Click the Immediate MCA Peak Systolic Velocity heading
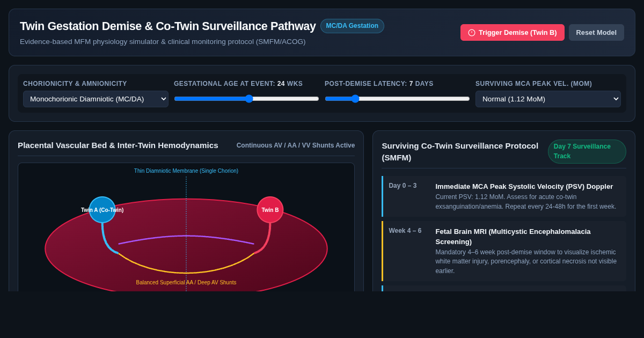The height and width of the screenshot is (338, 644). coord(524,187)
